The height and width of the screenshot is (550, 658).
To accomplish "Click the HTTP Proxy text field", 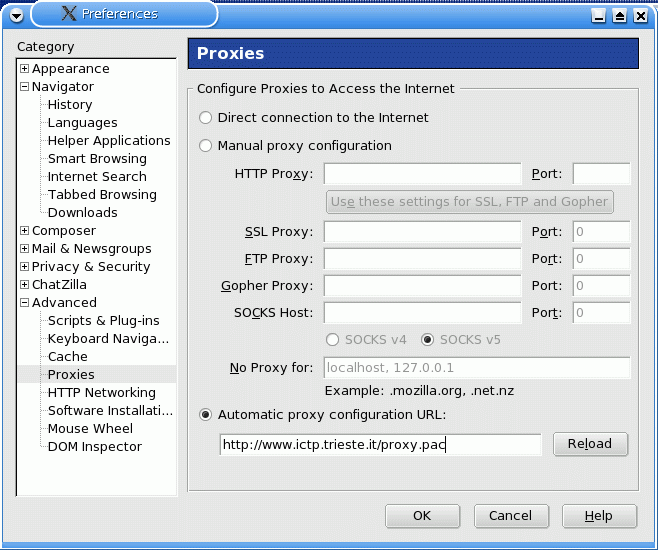I will (422, 174).
